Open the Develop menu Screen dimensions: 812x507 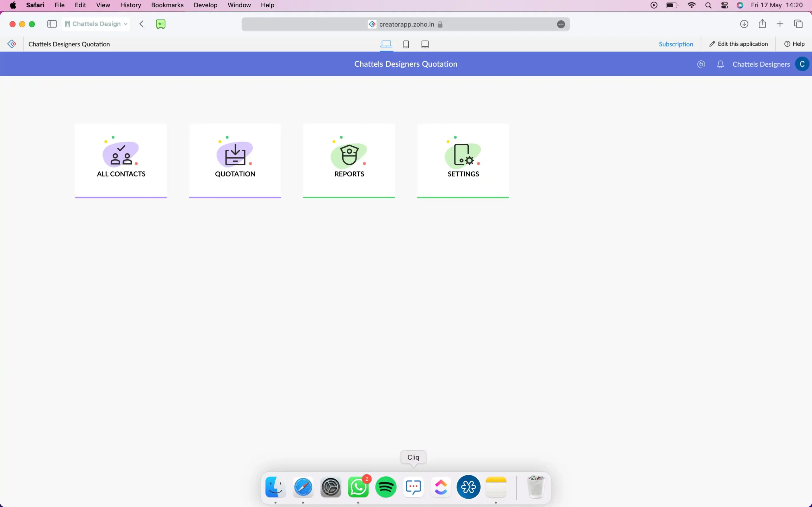click(206, 5)
